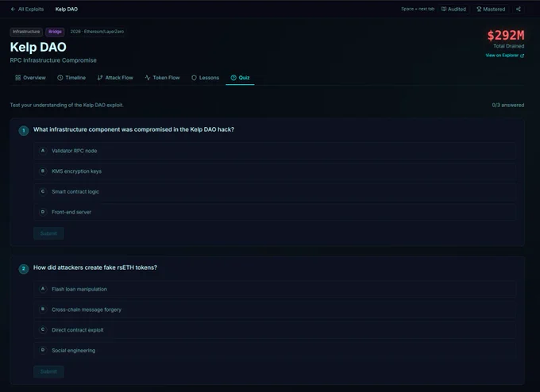Click question text about infrastructure component compromised
Image resolution: width=540 pixels, height=392 pixels.
133,129
